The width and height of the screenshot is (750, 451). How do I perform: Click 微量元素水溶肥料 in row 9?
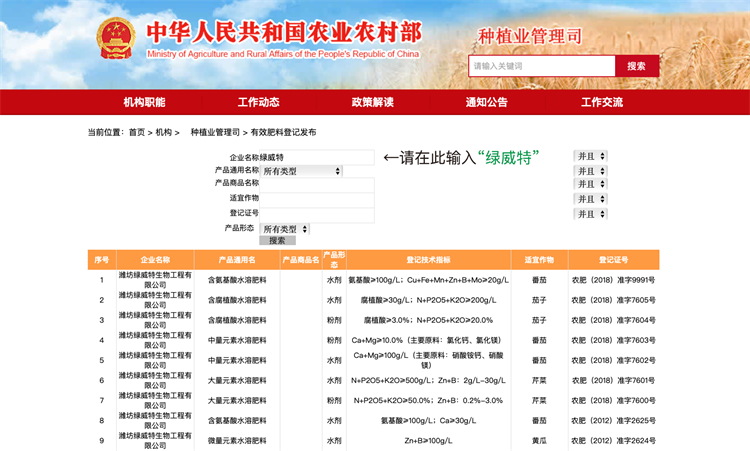click(x=237, y=440)
